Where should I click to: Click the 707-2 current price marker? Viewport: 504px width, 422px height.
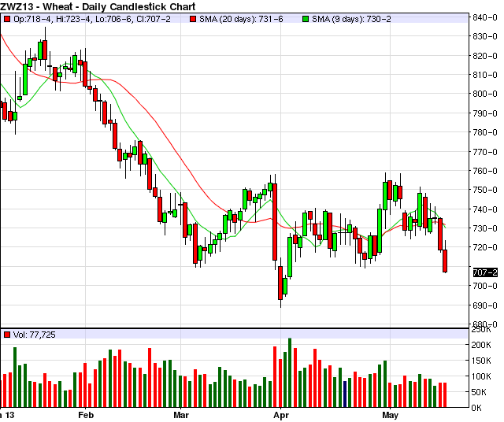(485, 272)
